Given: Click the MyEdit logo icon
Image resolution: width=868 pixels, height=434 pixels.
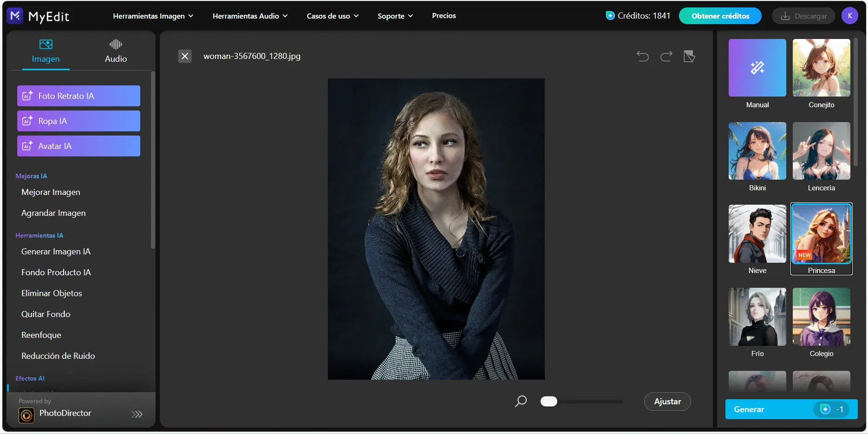Looking at the screenshot, I should (x=15, y=16).
